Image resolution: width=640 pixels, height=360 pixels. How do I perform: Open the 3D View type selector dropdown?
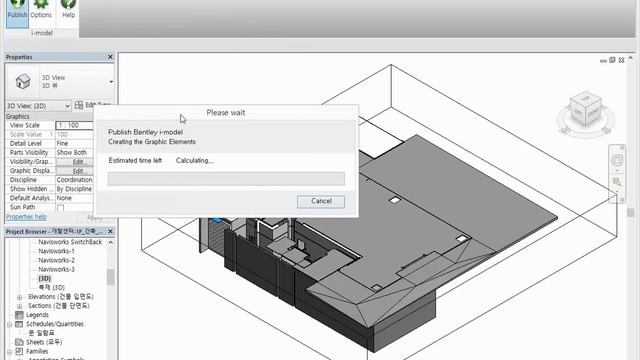click(x=111, y=82)
